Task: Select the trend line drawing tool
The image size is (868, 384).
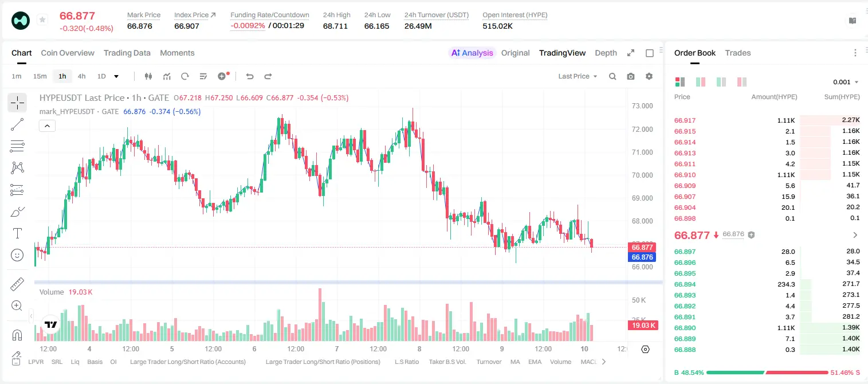Action: point(17,124)
